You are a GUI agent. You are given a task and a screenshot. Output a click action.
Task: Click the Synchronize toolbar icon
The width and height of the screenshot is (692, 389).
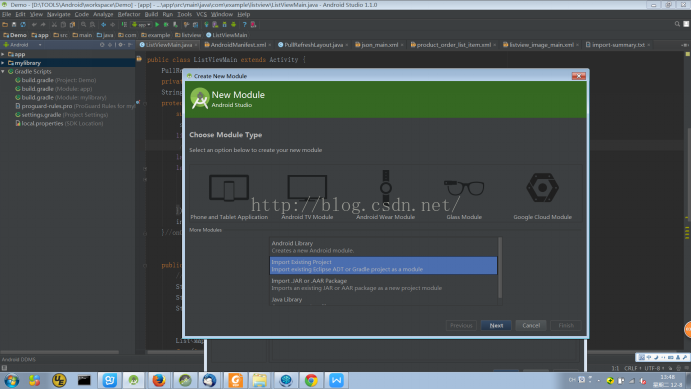[23, 25]
